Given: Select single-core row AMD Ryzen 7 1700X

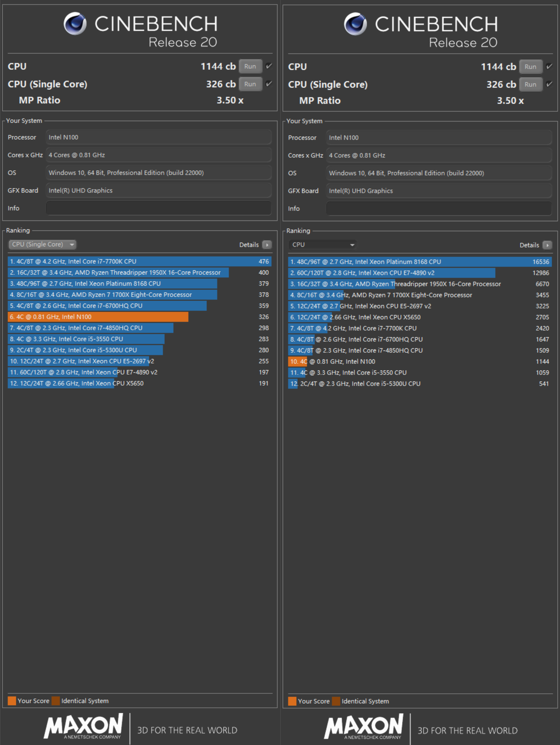Looking at the screenshot, I should pos(140,295).
